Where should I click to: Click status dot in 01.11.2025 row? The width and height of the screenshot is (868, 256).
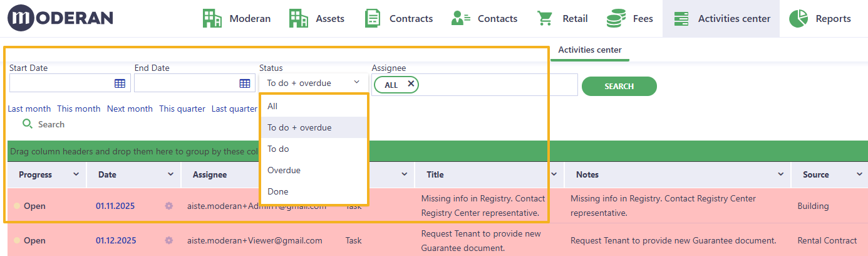[x=17, y=206]
